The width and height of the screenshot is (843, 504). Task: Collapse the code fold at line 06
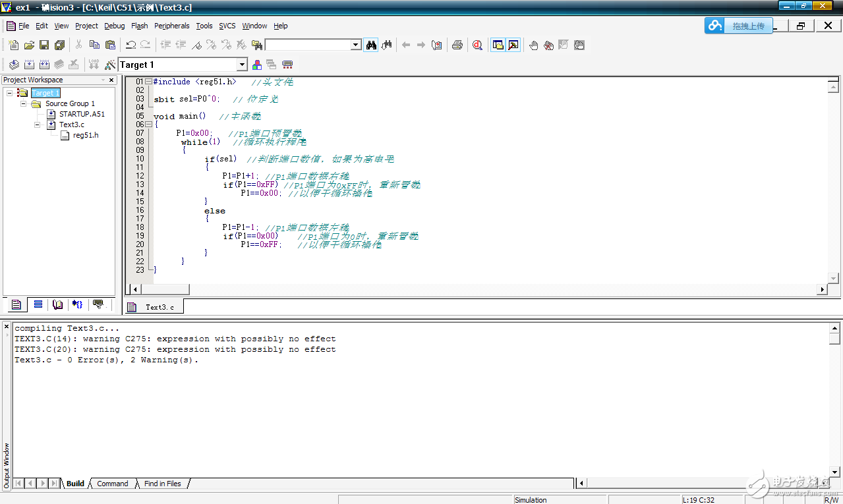click(x=148, y=125)
